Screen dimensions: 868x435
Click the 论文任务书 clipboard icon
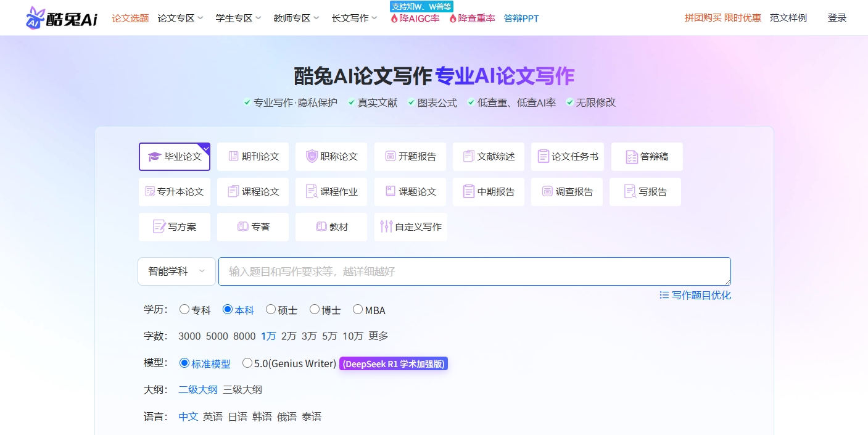[x=543, y=156]
